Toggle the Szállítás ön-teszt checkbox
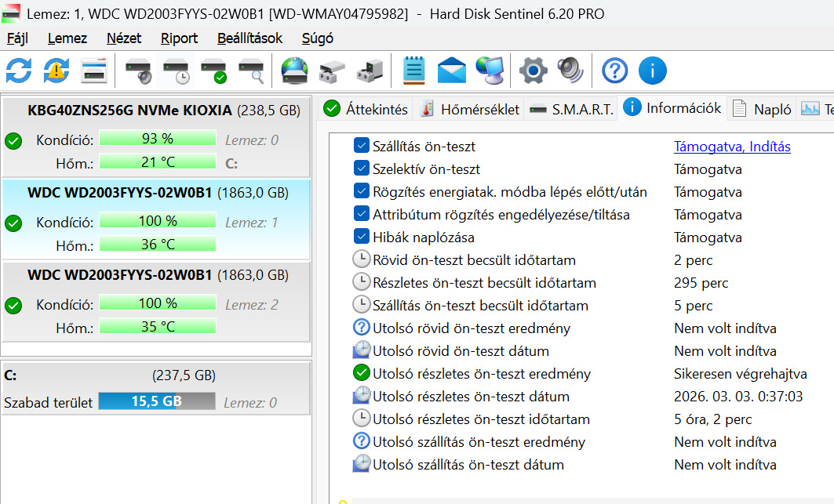Screen dimensions: 834x504 click(x=362, y=145)
